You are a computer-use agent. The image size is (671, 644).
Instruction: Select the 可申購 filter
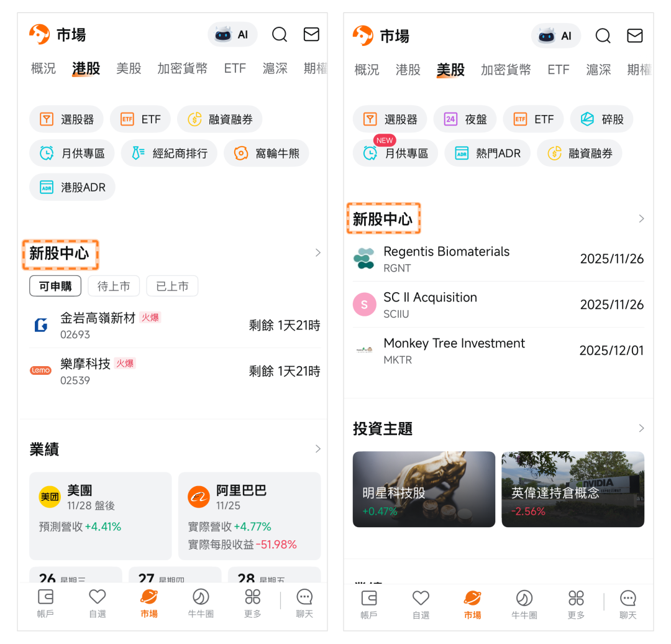55,286
